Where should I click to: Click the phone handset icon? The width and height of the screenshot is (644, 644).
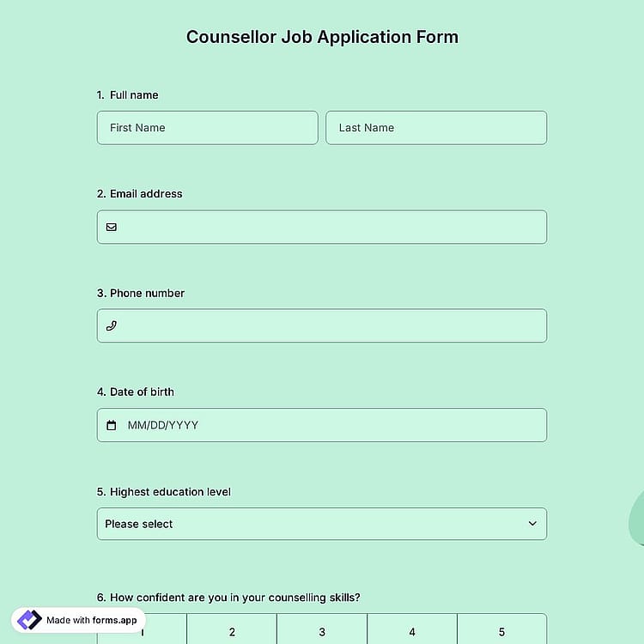point(112,325)
